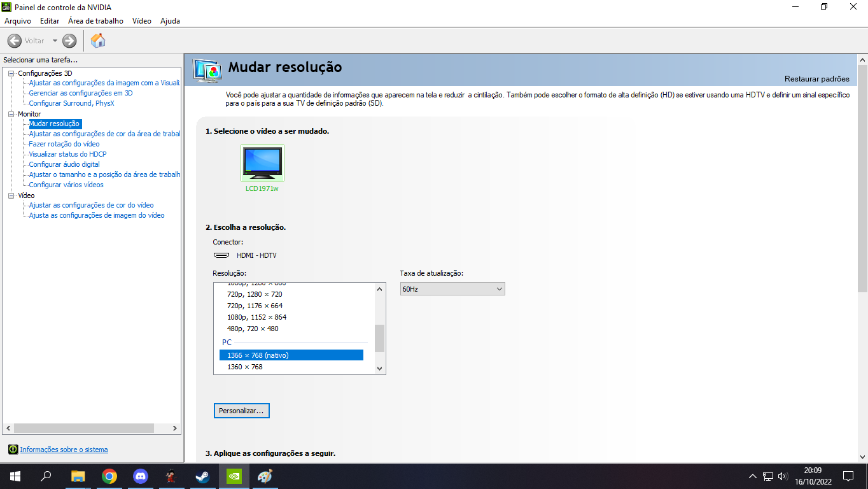
Task: Click the Forward arrow icon
Action: (x=69, y=41)
